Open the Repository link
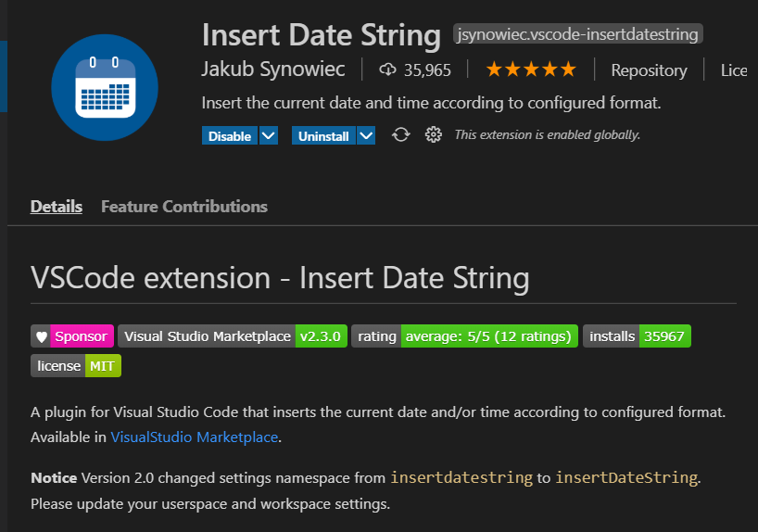758x532 pixels. pyautogui.click(x=649, y=70)
